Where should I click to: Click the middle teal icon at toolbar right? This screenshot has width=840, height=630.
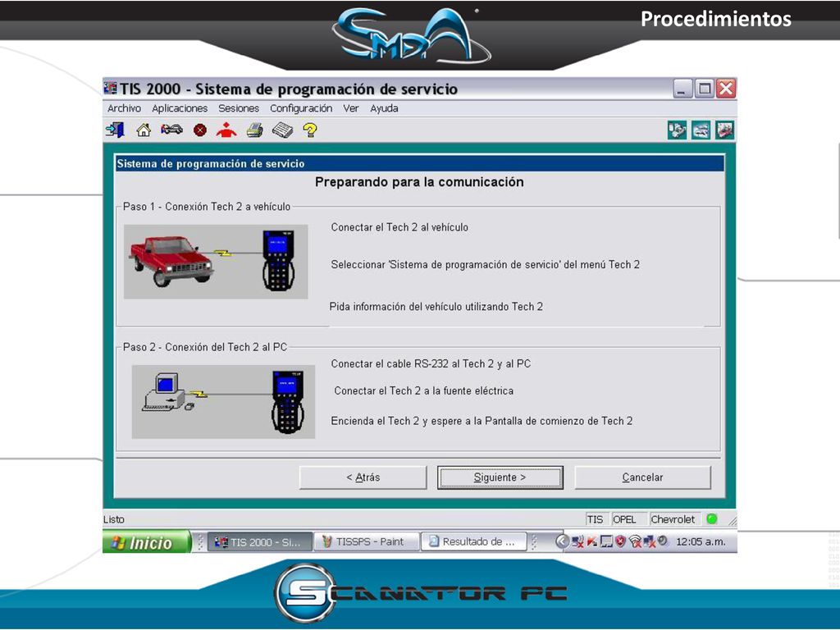click(701, 130)
